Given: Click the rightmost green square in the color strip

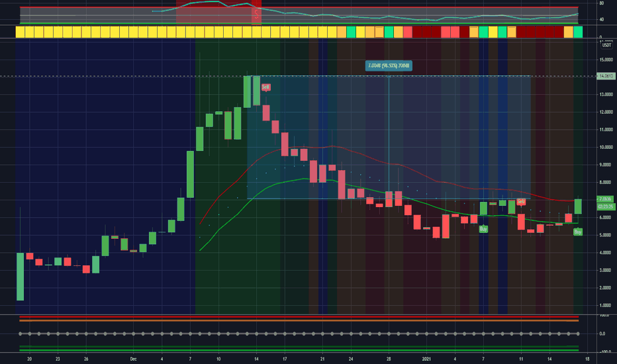Looking at the screenshot, I should 578,32.
